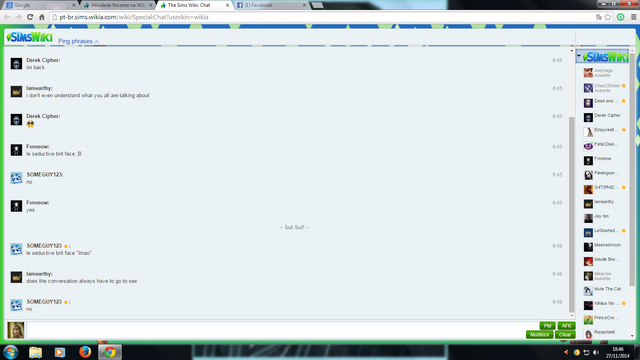
Task: Bookmark this page with the star icon
Action: 608,17
